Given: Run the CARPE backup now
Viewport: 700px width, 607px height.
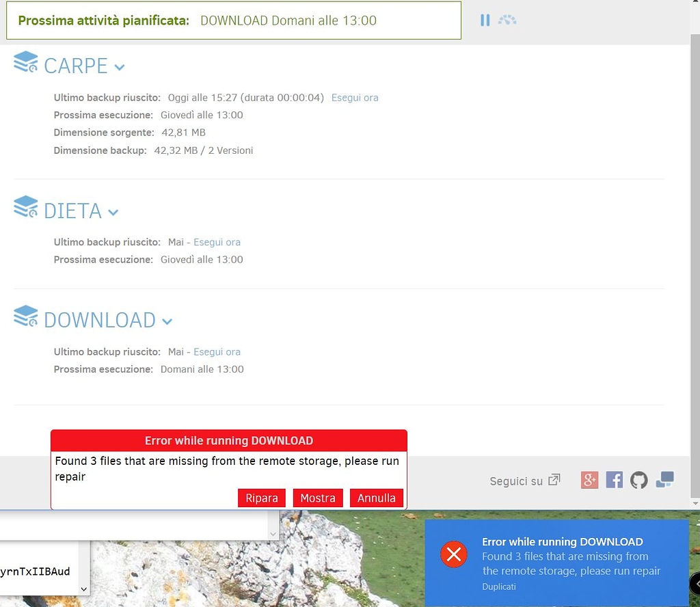Looking at the screenshot, I should pos(354,97).
